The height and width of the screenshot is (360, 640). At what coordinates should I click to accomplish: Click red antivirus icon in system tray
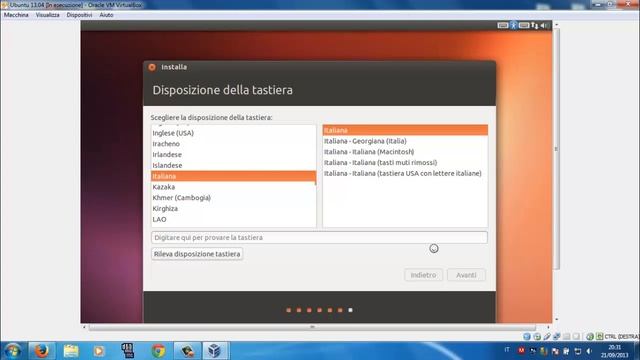(521, 351)
